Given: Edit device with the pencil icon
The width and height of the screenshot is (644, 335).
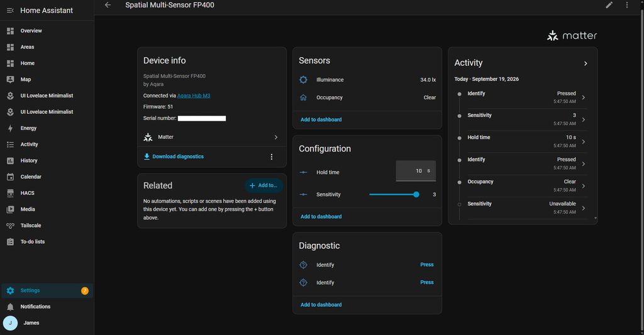Looking at the screenshot, I should click(609, 5).
